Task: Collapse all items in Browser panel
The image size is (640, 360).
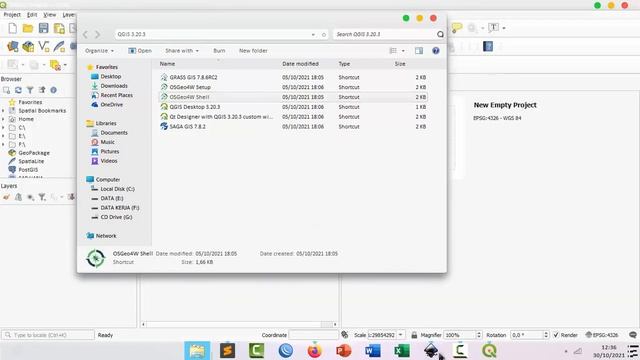Action: click(x=42, y=90)
